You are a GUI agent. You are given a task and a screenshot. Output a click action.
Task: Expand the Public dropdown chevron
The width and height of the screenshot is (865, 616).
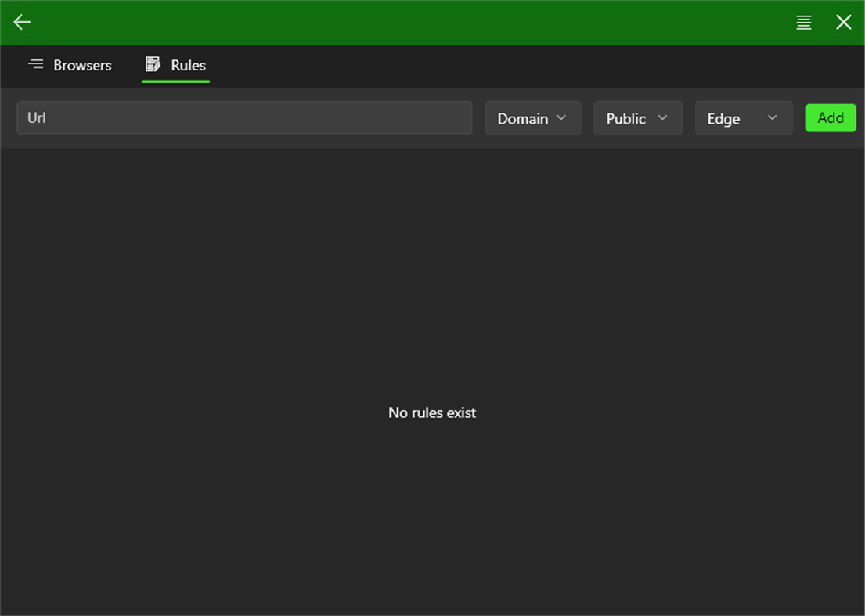662,118
